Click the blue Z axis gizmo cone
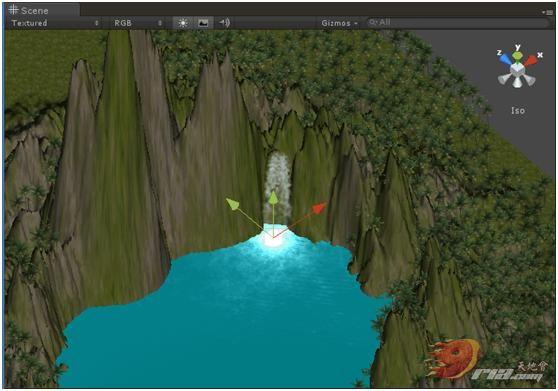 pos(505,59)
